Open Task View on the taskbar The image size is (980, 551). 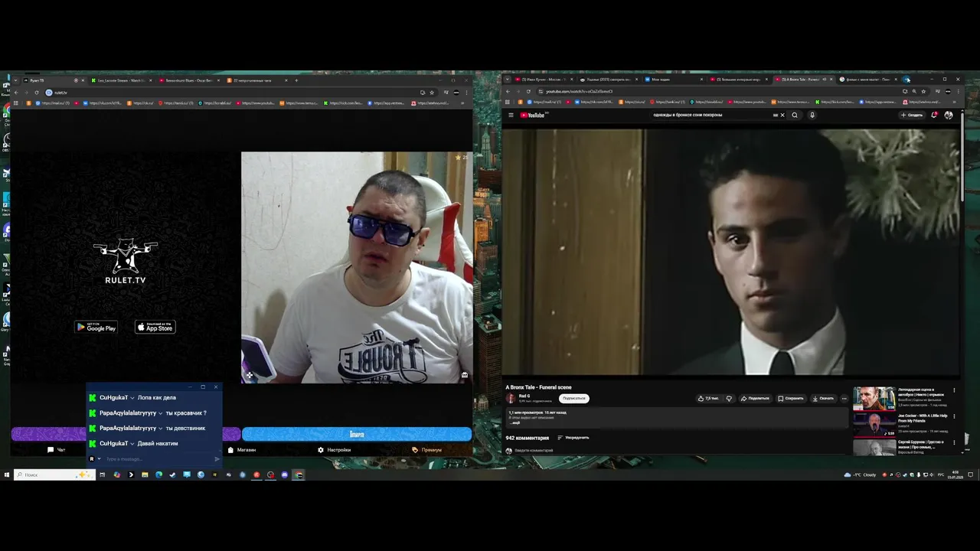click(102, 474)
